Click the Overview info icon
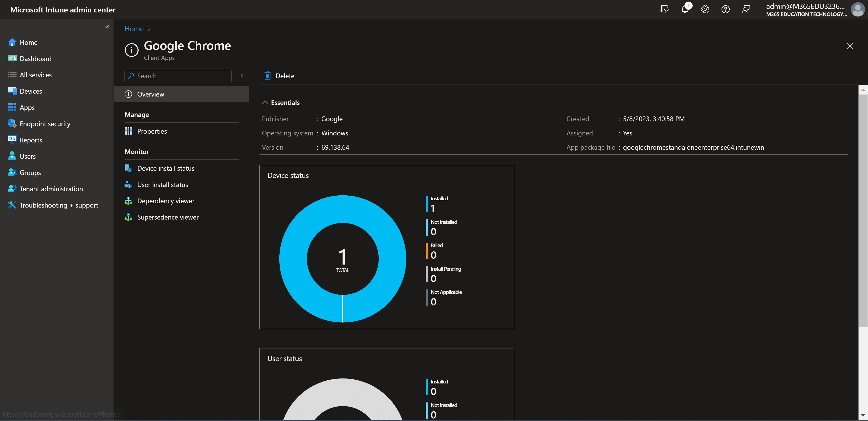Screen dimensions: 868x421 [128, 94]
